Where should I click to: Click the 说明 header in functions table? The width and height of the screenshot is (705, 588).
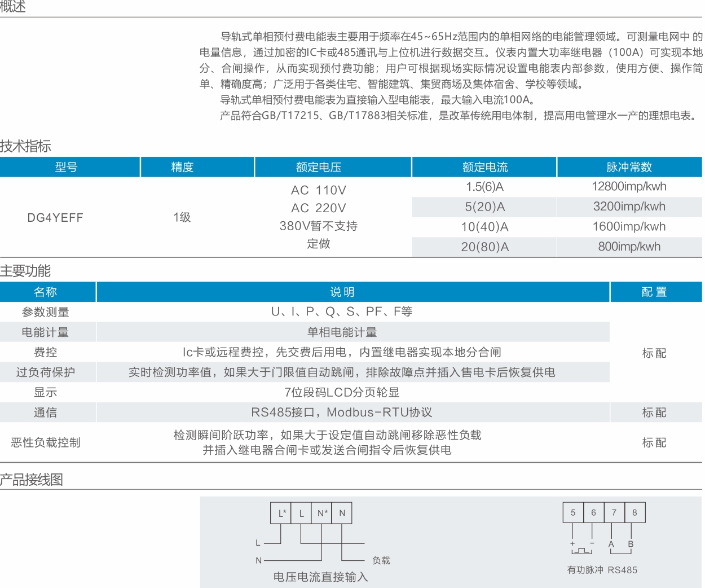[x=342, y=292]
